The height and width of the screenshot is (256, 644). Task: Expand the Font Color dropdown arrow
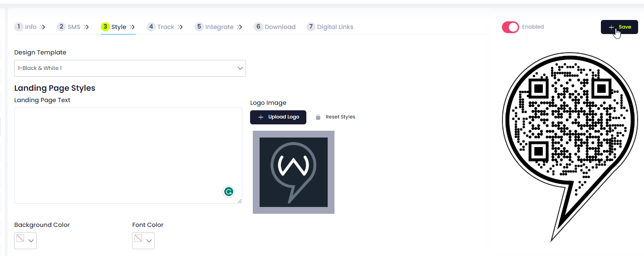pos(149,241)
